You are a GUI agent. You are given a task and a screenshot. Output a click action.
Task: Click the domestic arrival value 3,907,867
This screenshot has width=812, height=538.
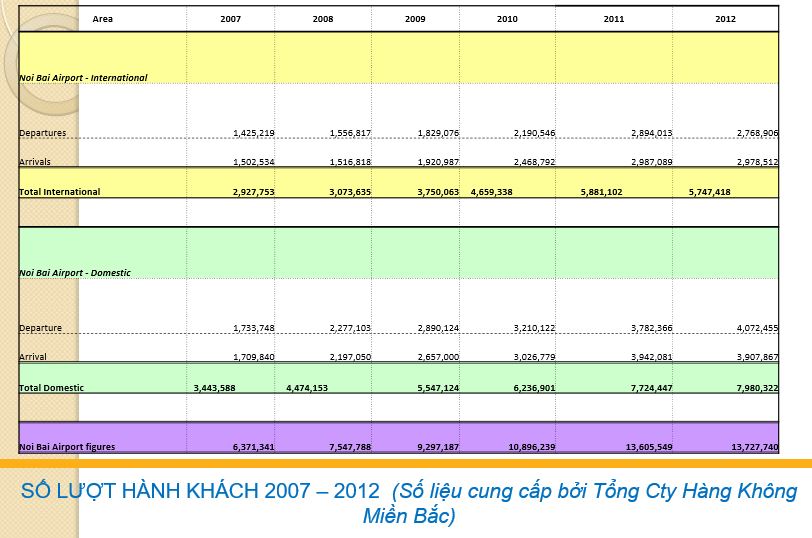[x=758, y=357]
